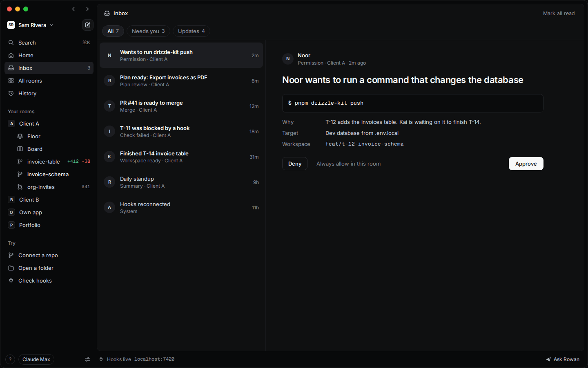Open Ask Rowan assistant
The height and width of the screenshot is (368, 588).
tap(563, 359)
